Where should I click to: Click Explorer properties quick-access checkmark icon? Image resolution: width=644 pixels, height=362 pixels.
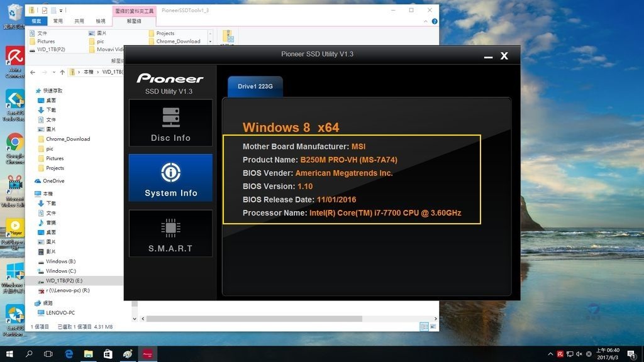[x=45, y=10]
